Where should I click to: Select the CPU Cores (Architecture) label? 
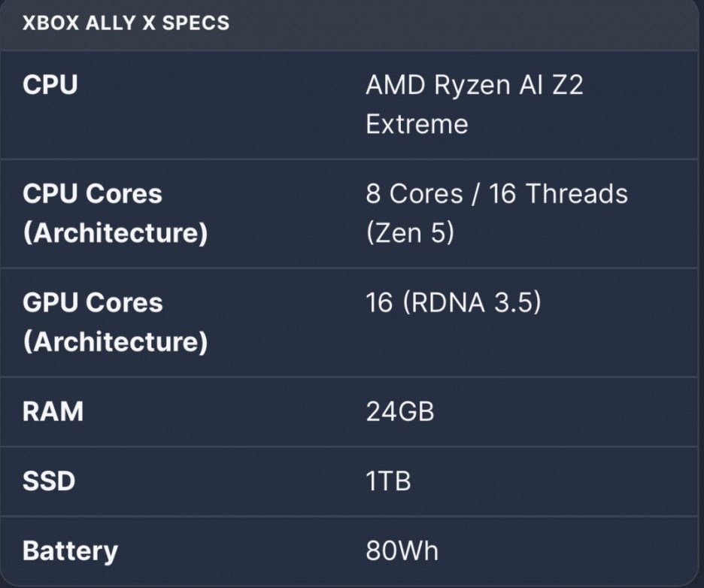tap(115, 214)
